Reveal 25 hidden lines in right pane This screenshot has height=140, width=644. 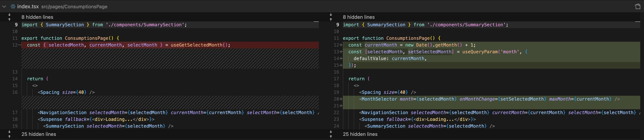[x=360, y=134]
